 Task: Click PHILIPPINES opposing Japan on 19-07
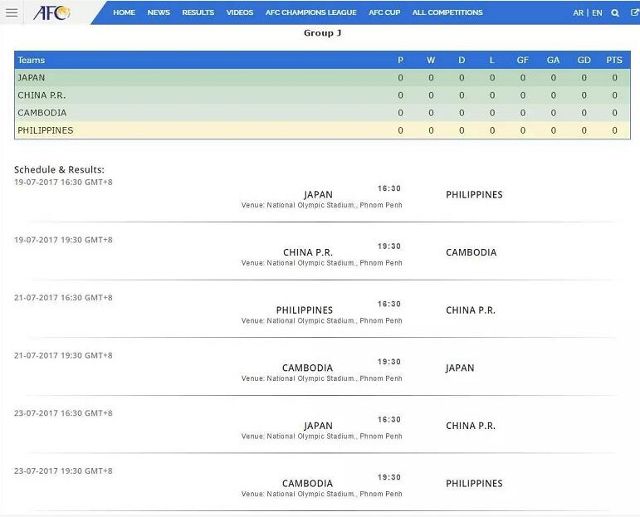click(474, 195)
